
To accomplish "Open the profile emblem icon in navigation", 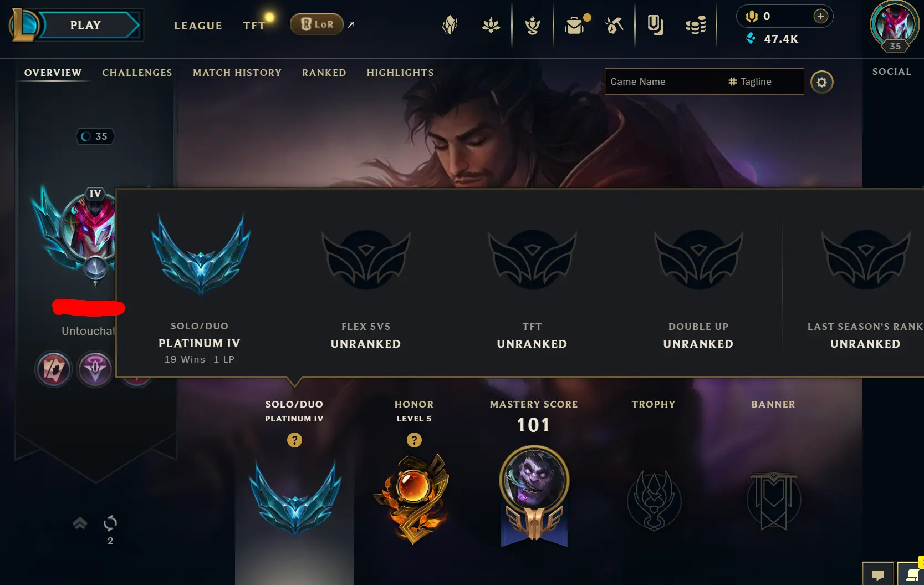I will point(450,25).
